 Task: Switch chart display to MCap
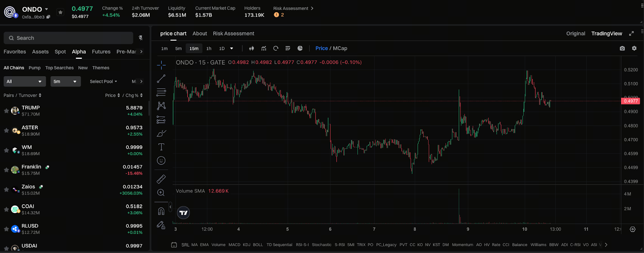click(340, 48)
